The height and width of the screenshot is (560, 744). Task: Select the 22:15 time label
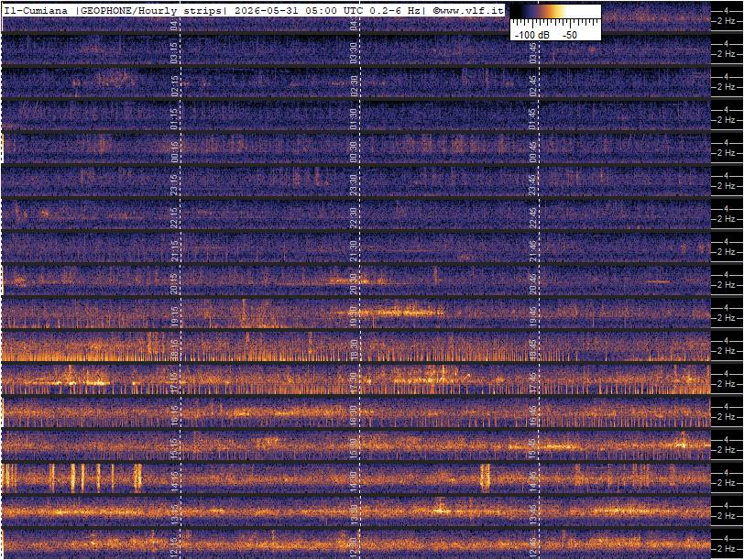[174, 218]
